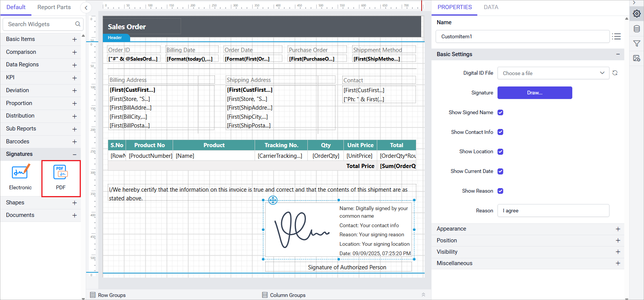Select the Tracking No. column header
Viewport: 644px width, 300px height.
click(x=281, y=145)
